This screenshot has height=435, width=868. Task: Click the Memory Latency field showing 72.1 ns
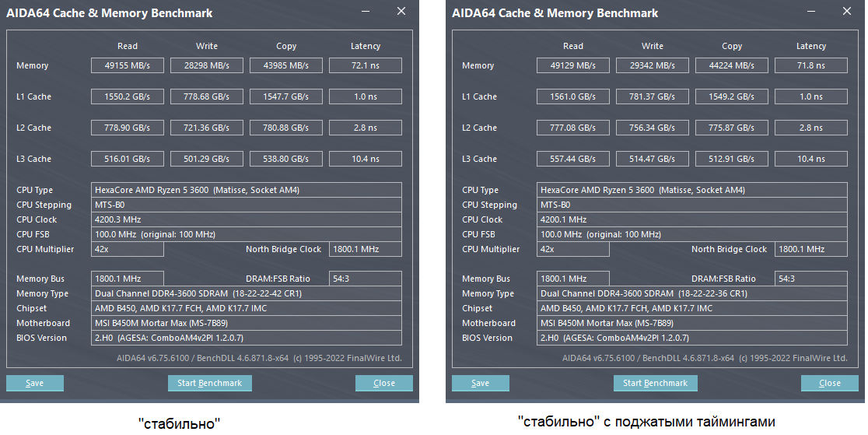pos(366,65)
